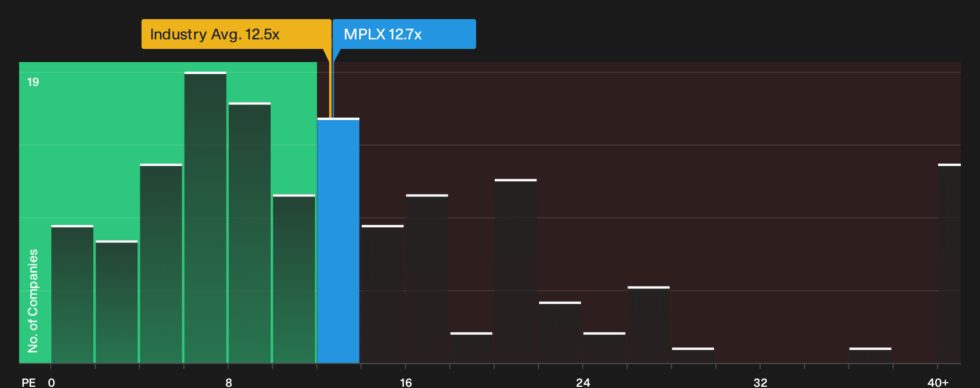The width and height of the screenshot is (980, 388).
Task: Click the tallest bar just before PE 8
Action: click(x=206, y=217)
